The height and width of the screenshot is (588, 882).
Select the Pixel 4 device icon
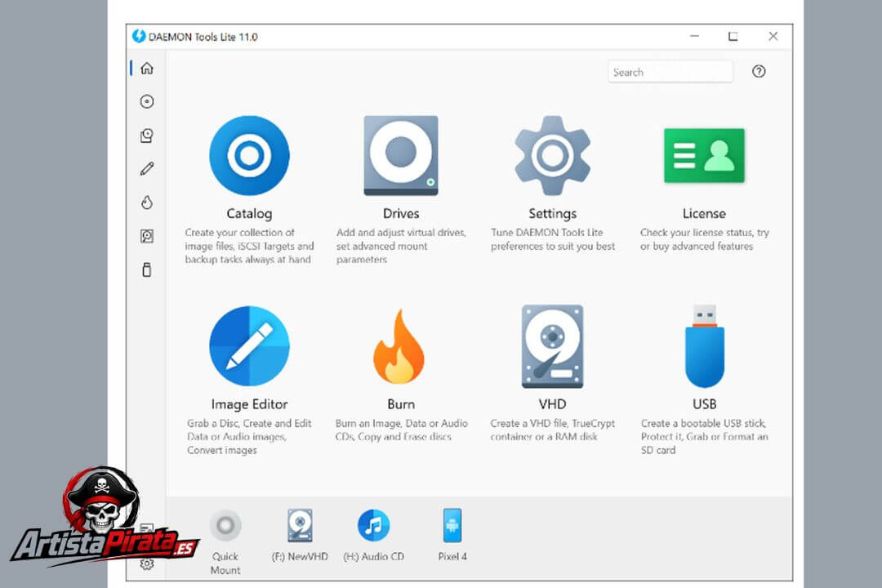point(452,526)
